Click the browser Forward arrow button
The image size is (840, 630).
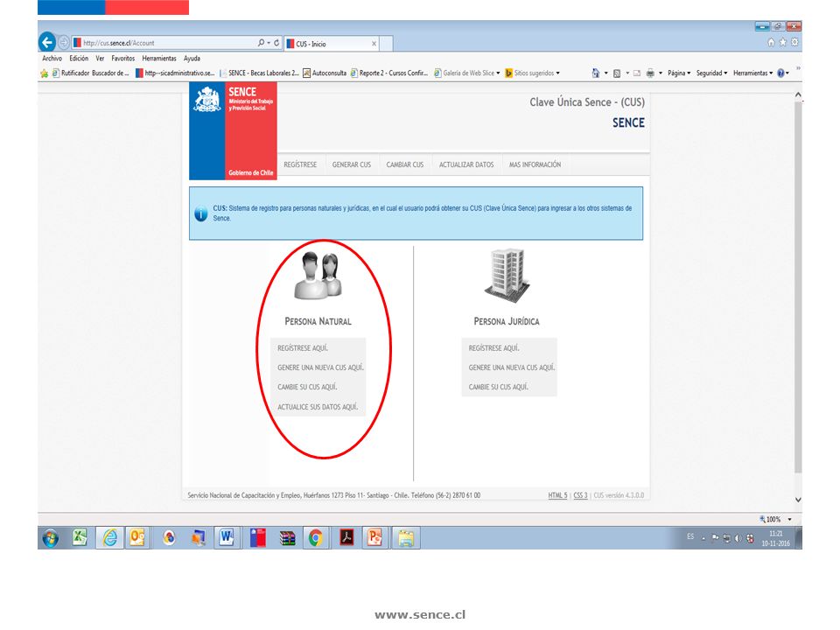click(x=64, y=42)
